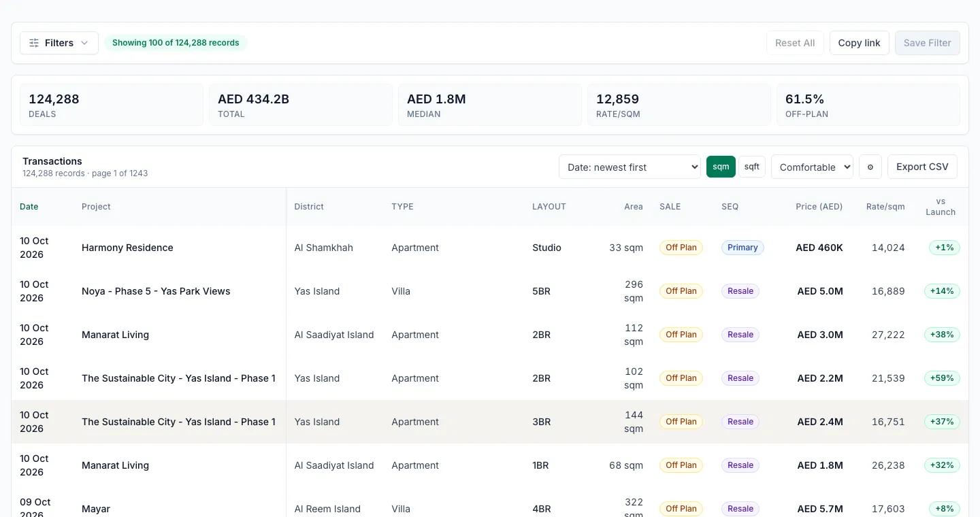
Task: Click the Filters sliders icon
Action: coord(34,43)
